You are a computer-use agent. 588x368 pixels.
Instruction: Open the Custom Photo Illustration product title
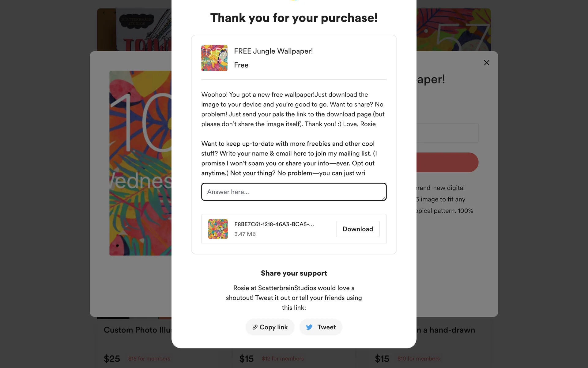[138, 330]
